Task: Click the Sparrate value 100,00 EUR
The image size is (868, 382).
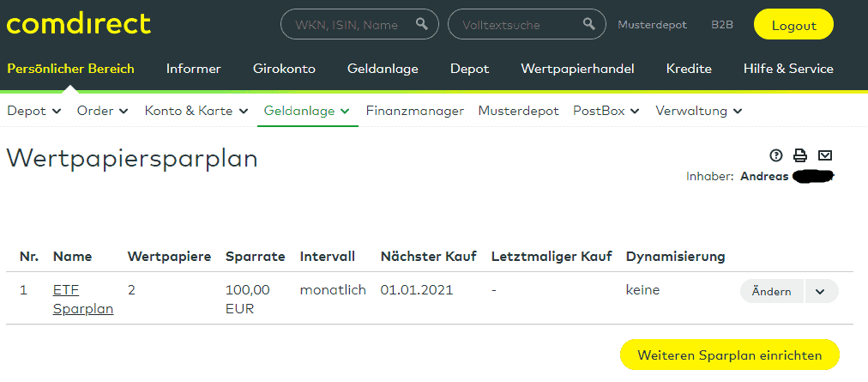Action: pyautogui.click(x=247, y=300)
